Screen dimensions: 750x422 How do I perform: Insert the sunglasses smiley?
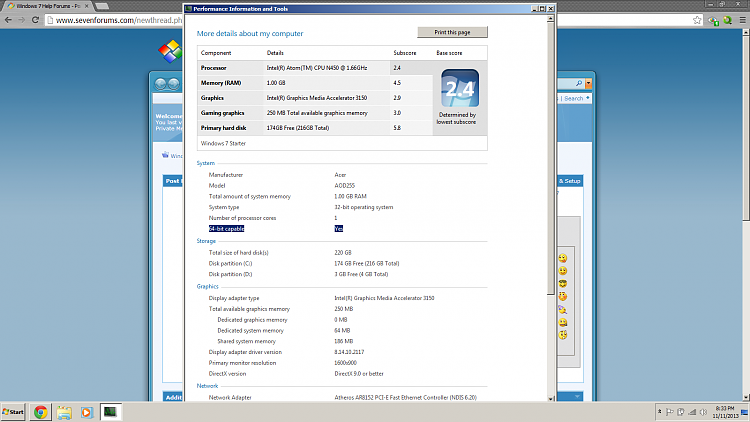pos(563,284)
